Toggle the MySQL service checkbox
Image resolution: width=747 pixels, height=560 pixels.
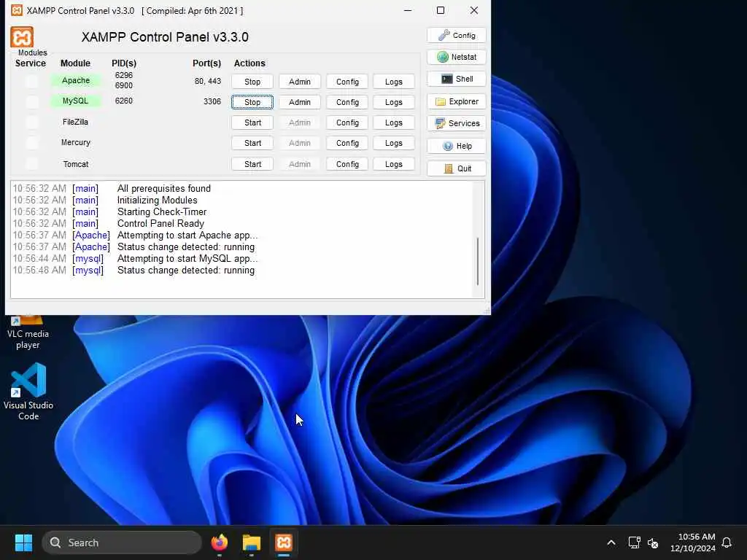click(x=32, y=101)
